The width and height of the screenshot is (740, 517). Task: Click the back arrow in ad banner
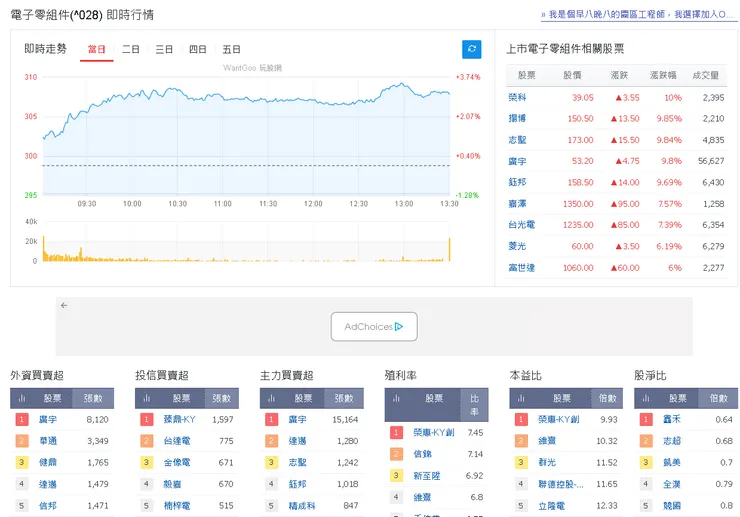[x=64, y=305]
